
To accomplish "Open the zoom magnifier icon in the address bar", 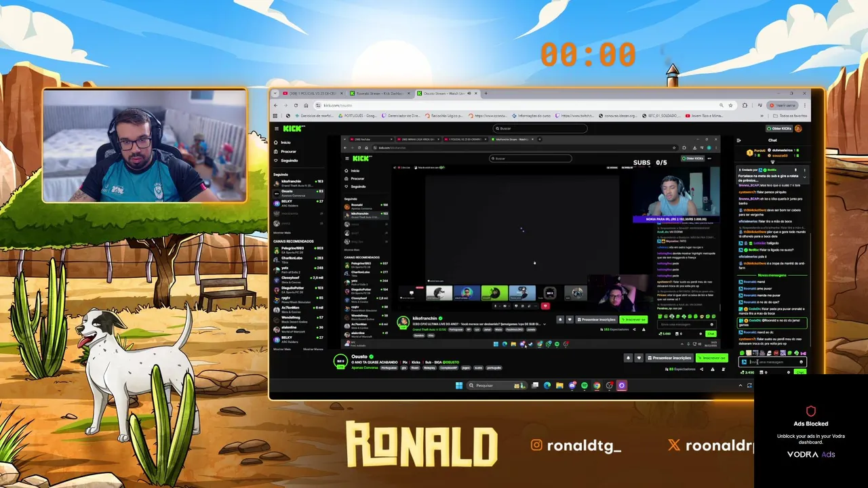I will [x=722, y=106].
